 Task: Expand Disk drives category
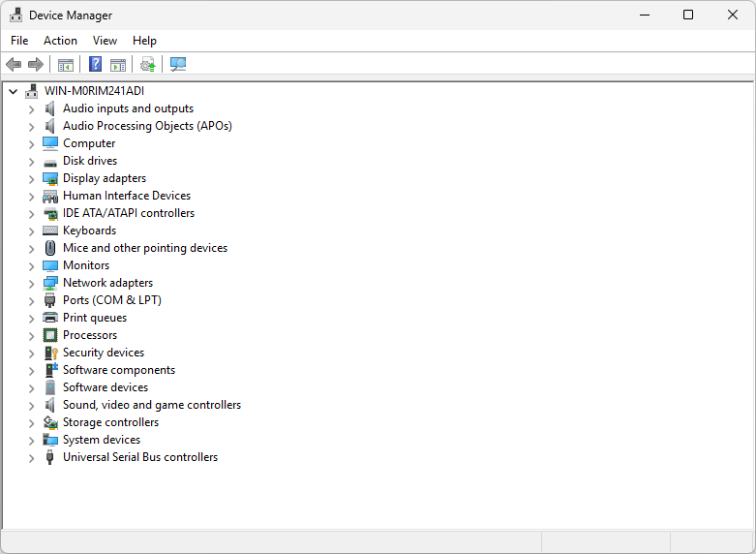click(x=31, y=162)
